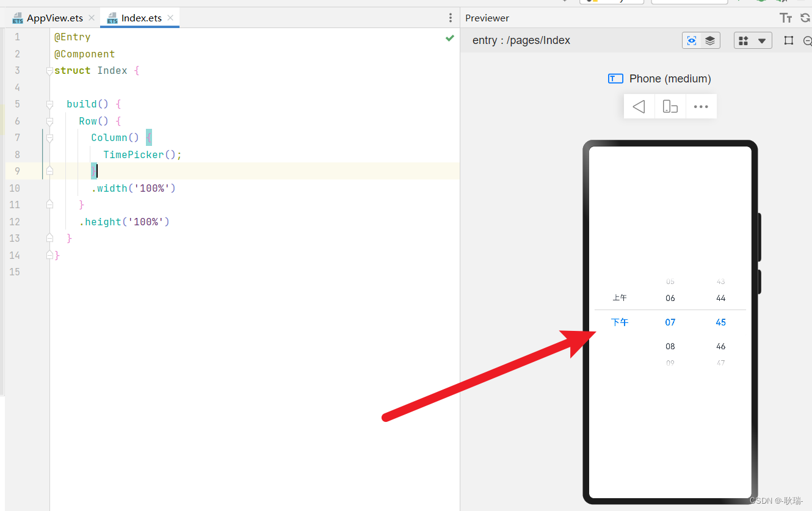Click the .height('100%') code line
The image size is (812, 511).
click(x=124, y=222)
